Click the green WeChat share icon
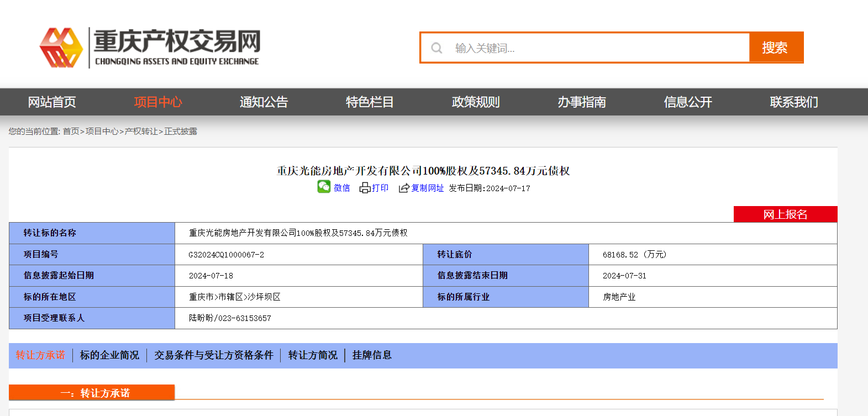 (324, 187)
